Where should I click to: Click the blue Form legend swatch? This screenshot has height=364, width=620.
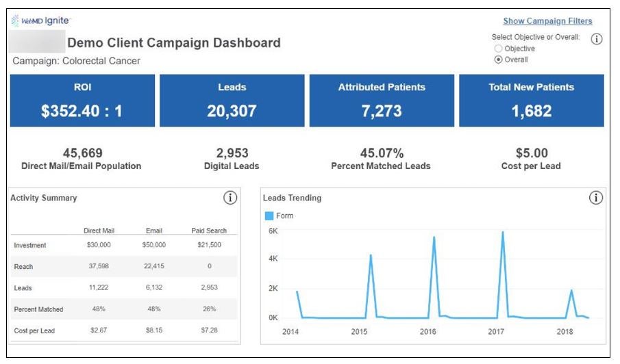pyautogui.click(x=269, y=216)
